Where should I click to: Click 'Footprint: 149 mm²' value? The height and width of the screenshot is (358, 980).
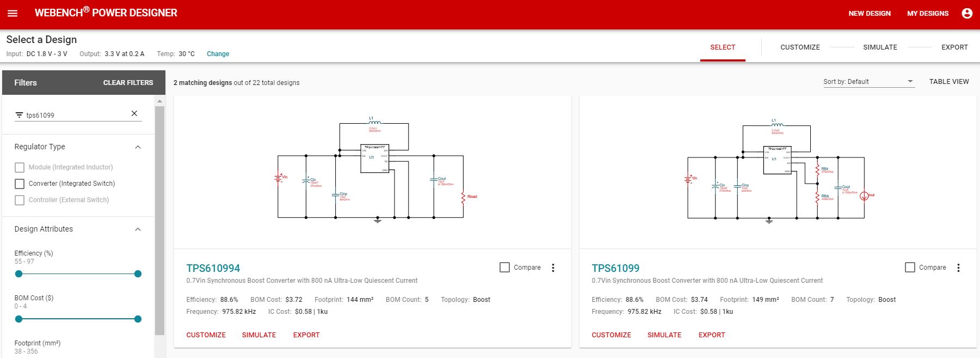[x=749, y=300]
